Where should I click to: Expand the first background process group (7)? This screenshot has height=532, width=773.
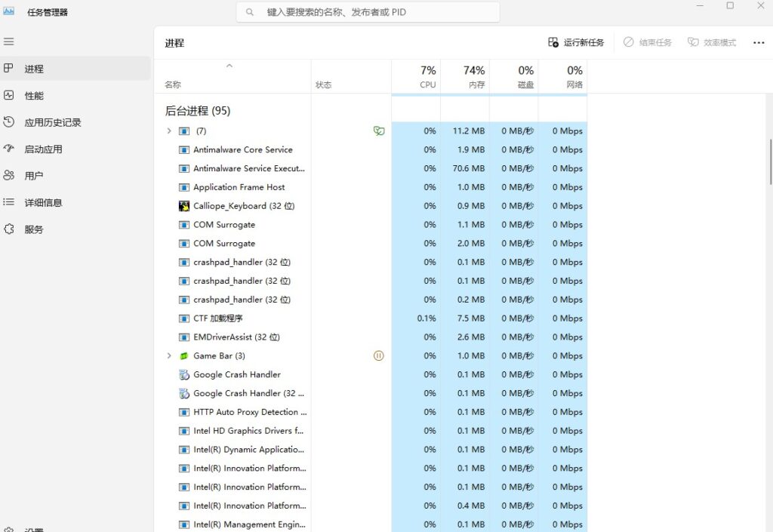tap(168, 131)
